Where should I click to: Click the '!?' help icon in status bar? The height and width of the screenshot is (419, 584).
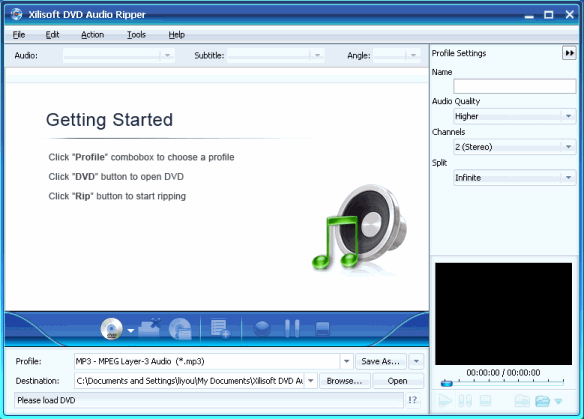tap(412, 400)
